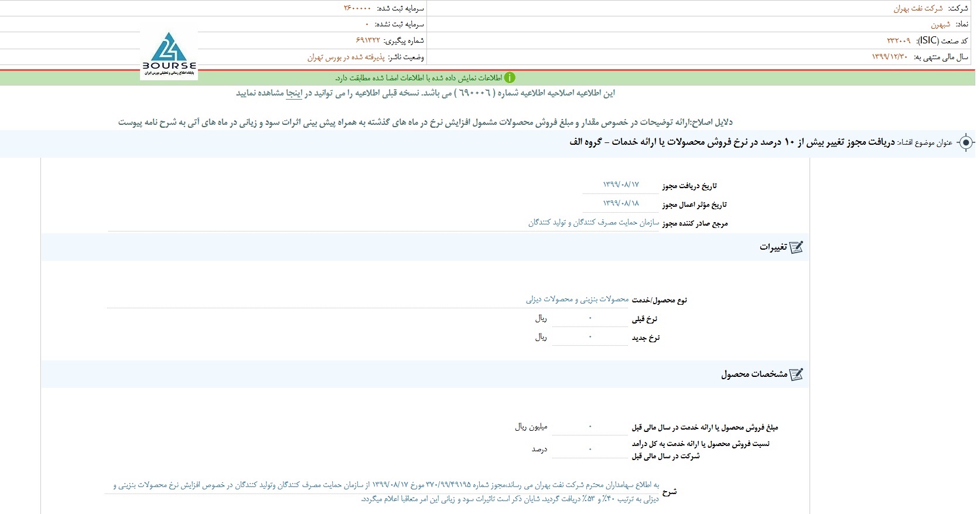
Task: Click company name شرکت نفت بهران
Action: click(918, 8)
